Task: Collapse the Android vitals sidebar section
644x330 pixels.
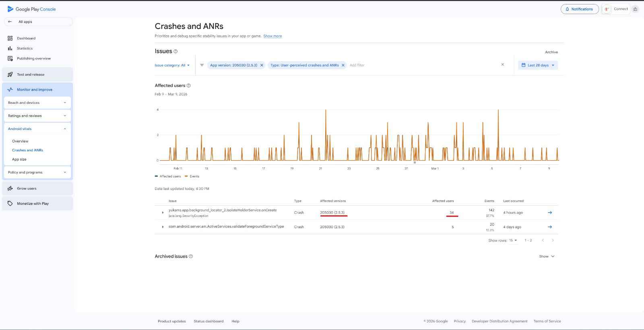Action: 65,129
